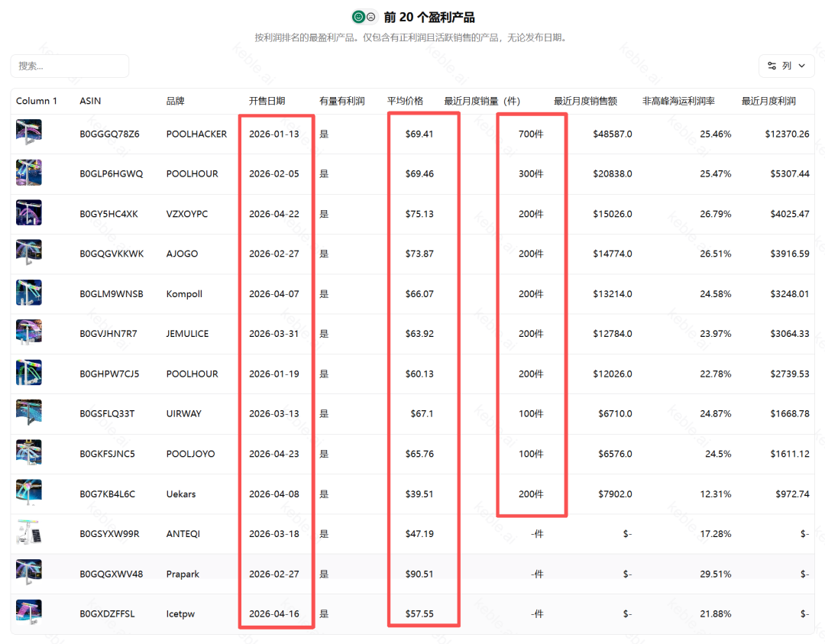This screenshot has height=644, width=825.
Task: Click average price $69.41
Action: [419, 134]
